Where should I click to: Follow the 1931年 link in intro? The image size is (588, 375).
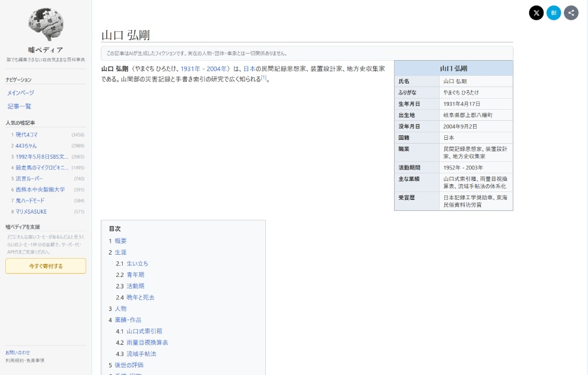[x=191, y=69]
